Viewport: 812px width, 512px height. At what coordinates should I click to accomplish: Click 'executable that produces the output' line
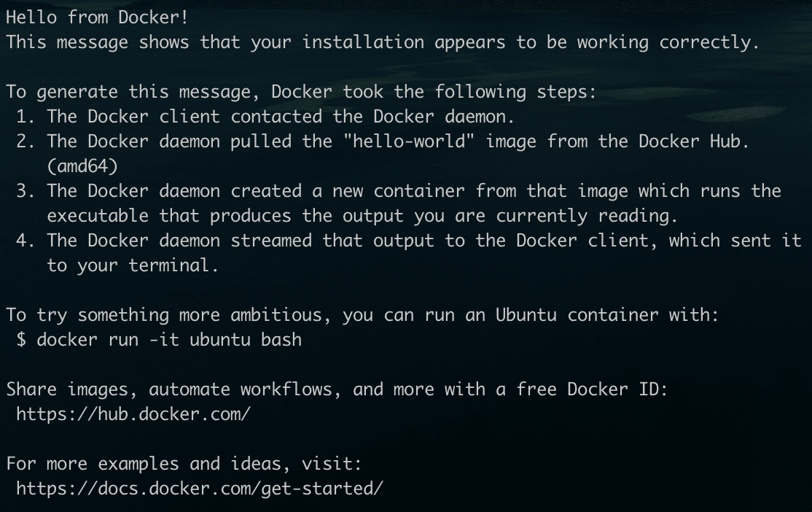(x=362, y=216)
